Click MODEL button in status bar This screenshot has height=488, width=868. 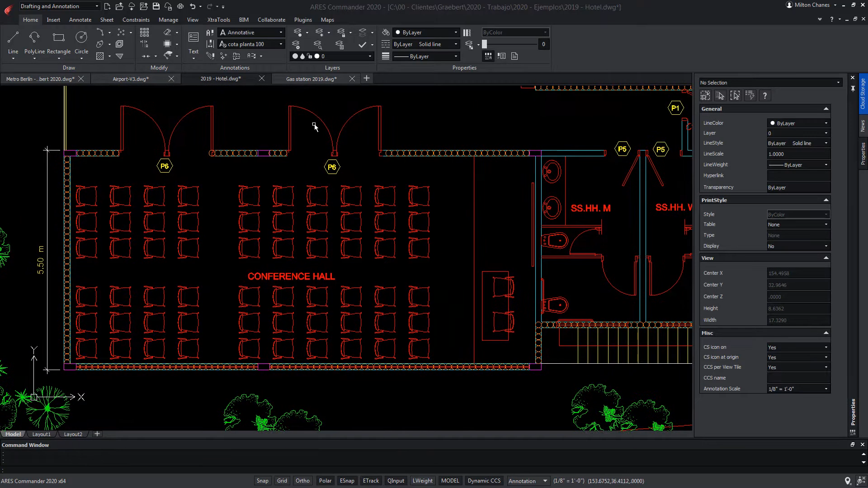(x=450, y=481)
